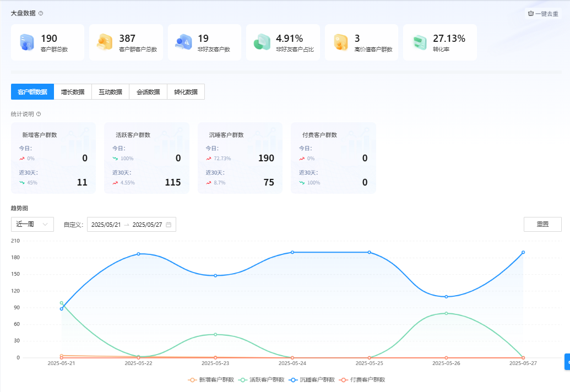Click the 客户群总数 card icon

coord(27,42)
